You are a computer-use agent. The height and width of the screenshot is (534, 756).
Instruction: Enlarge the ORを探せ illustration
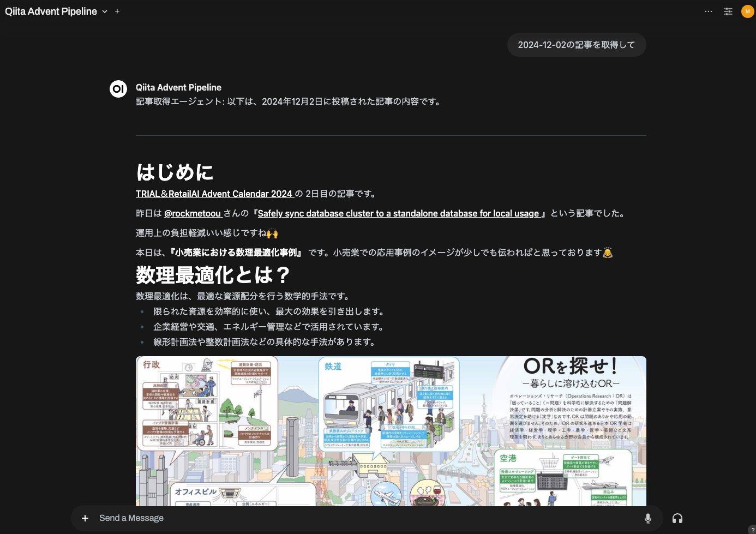[391, 431]
